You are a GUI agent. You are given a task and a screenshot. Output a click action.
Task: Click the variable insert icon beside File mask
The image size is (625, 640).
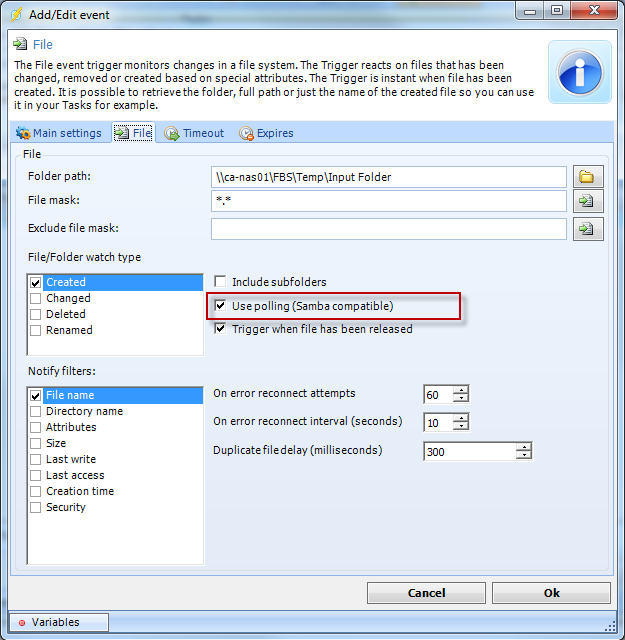[587, 201]
